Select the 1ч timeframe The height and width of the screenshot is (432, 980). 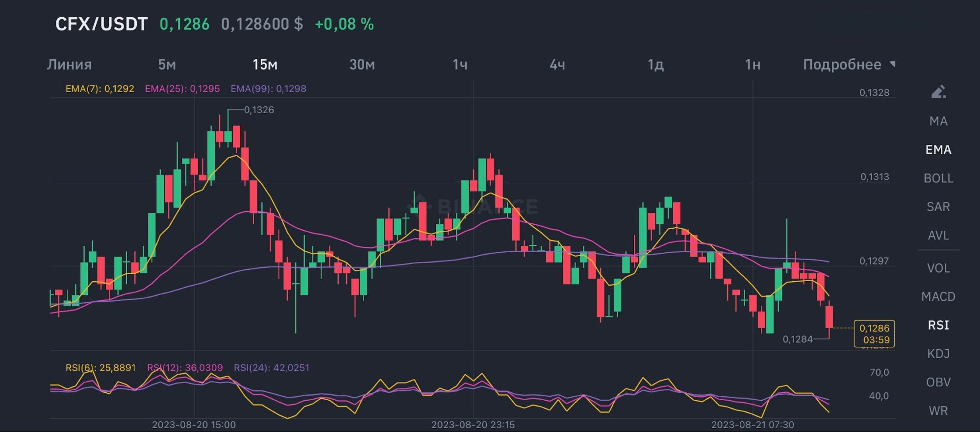tap(460, 65)
